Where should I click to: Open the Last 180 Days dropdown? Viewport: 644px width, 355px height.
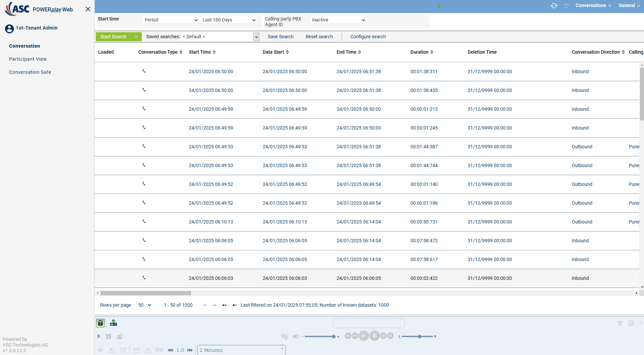coord(229,20)
